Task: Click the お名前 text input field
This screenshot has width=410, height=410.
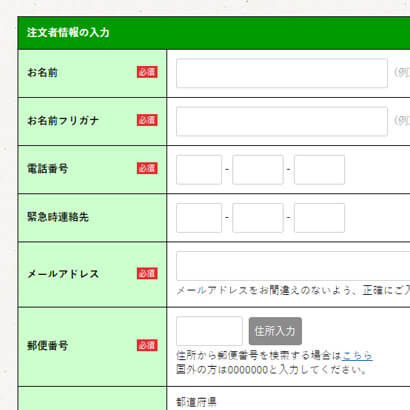Action: (x=282, y=73)
